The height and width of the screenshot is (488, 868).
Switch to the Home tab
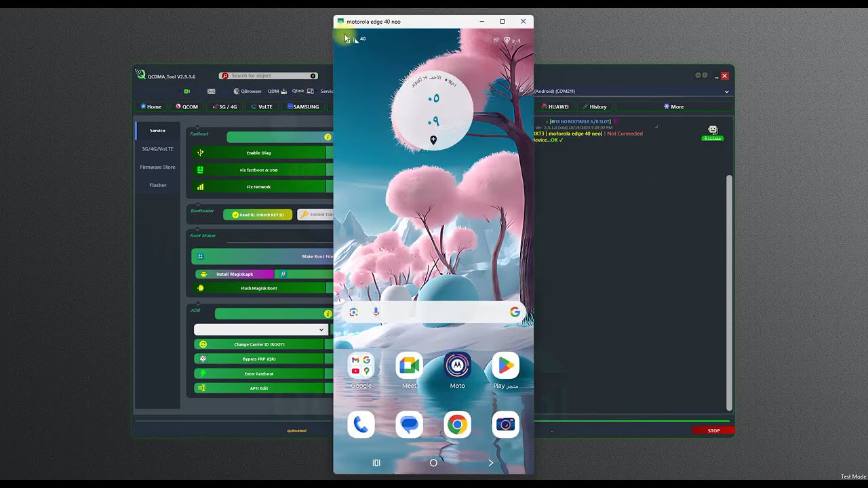point(151,106)
